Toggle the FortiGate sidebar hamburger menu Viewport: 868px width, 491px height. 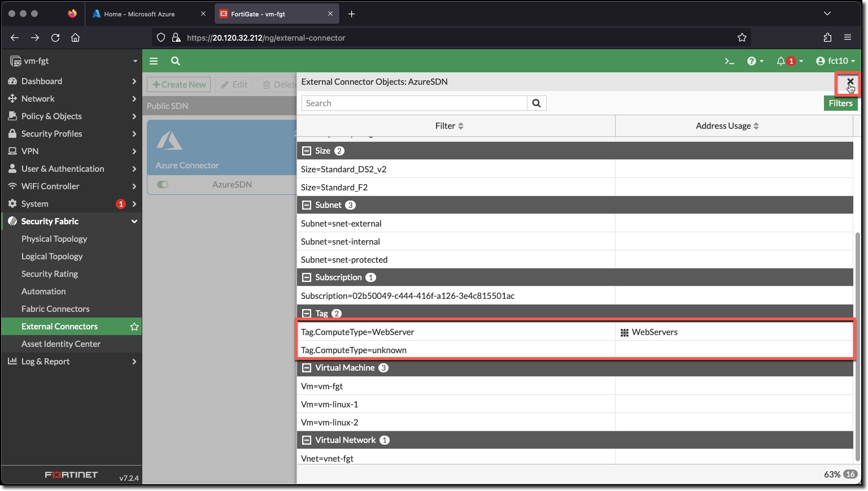click(154, 61)
